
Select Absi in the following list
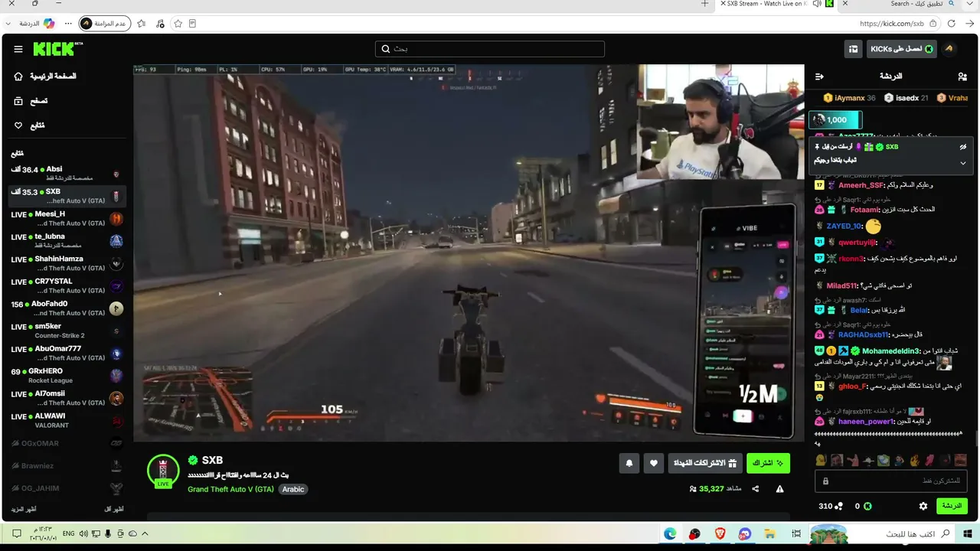[x=67, y=174]
